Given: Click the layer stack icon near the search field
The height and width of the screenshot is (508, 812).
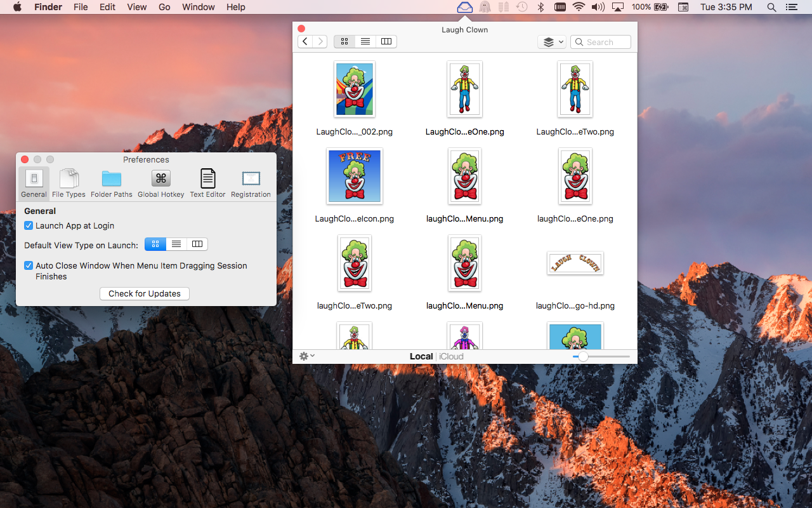Looking at the screenshot, I should 547,41.
